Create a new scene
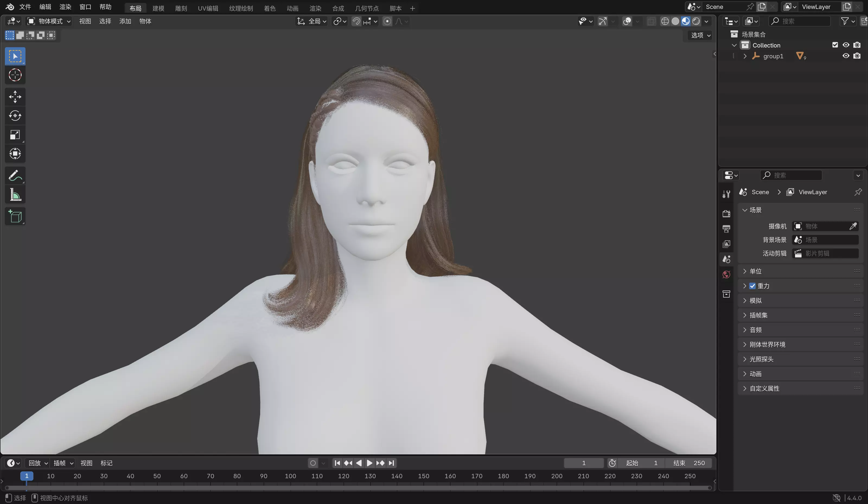The height and width of the screenshot is (504, 868). 762,7
